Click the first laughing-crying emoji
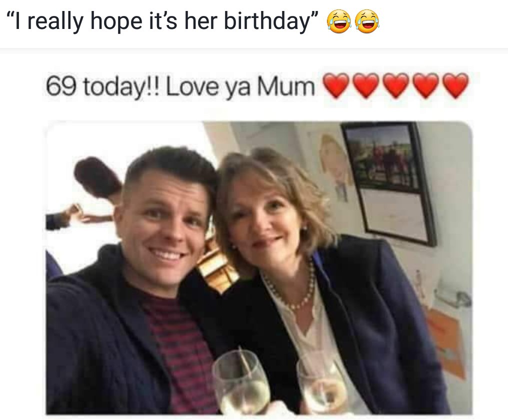The height and width of the screenshot is (420, 508). (x=339, y=22)
